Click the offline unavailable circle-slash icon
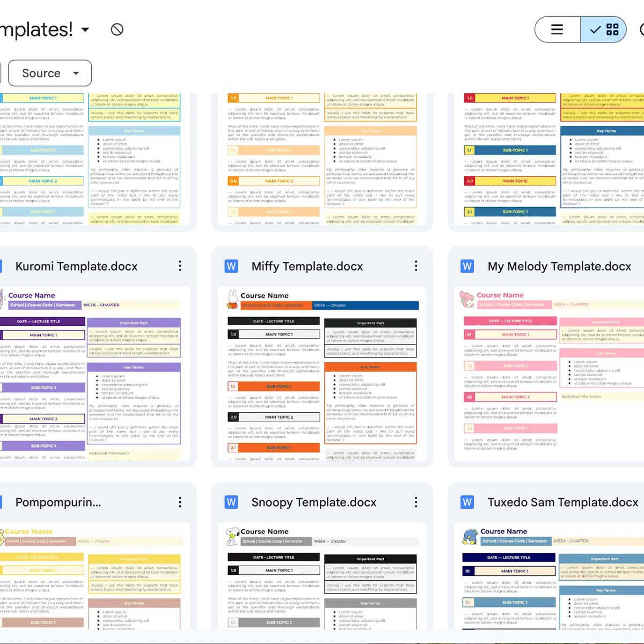The width and height of the screenshot is (644, 644). pos(117,30)
